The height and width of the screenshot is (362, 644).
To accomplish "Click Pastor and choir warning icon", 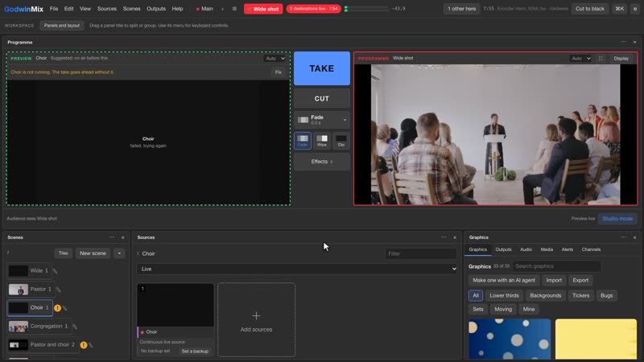I will click(84, 345).
